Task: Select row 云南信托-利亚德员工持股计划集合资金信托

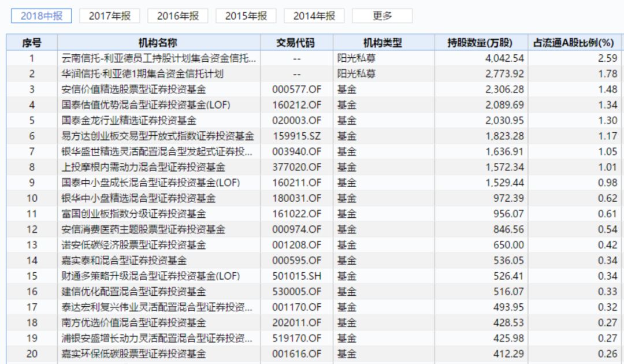Action: pos(314,58)
